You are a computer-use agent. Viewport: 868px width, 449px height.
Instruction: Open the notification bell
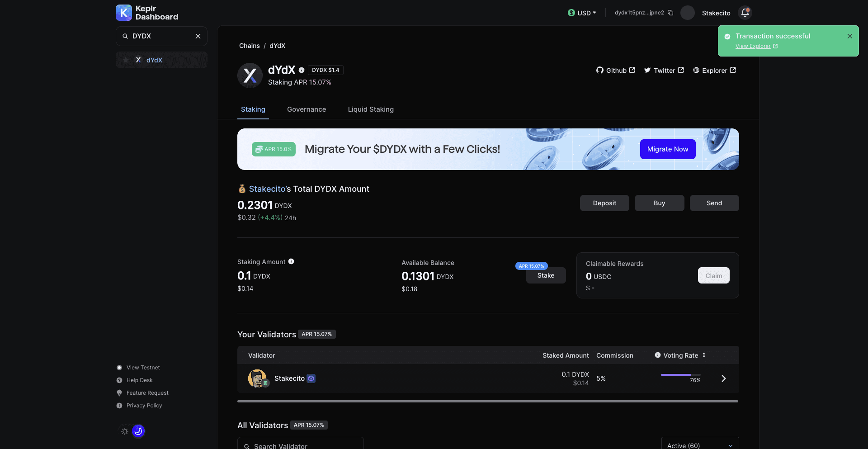744,13
